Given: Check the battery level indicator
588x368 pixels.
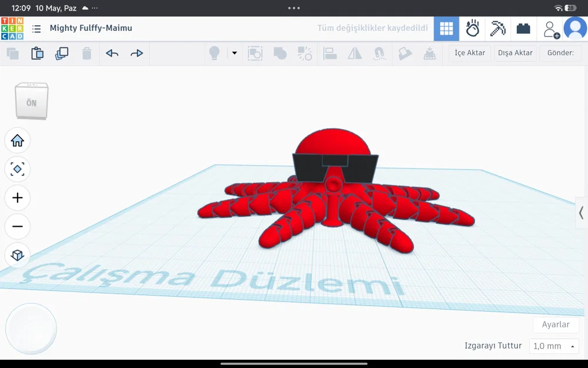Looking at the screenshot, I should tap(570, 8).
